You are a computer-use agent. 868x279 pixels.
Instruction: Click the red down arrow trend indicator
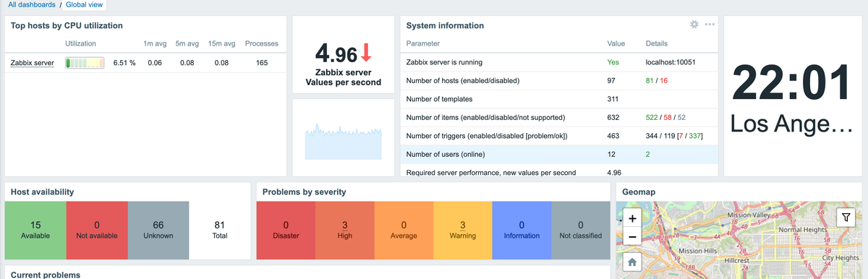tap(366, 53)
